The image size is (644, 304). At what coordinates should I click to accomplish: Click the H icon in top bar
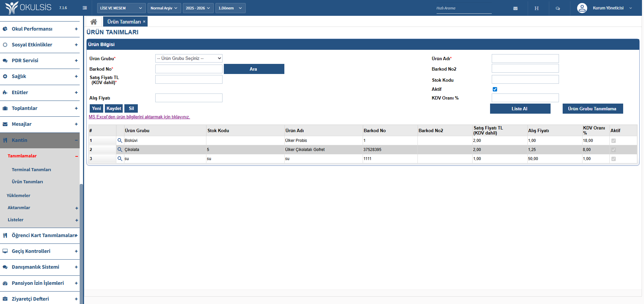[536, 8]
